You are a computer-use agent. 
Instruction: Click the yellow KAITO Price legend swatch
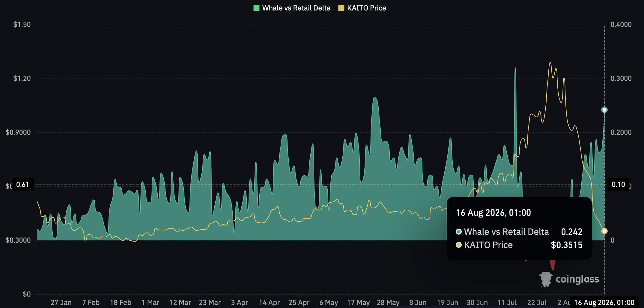[341, 8]
